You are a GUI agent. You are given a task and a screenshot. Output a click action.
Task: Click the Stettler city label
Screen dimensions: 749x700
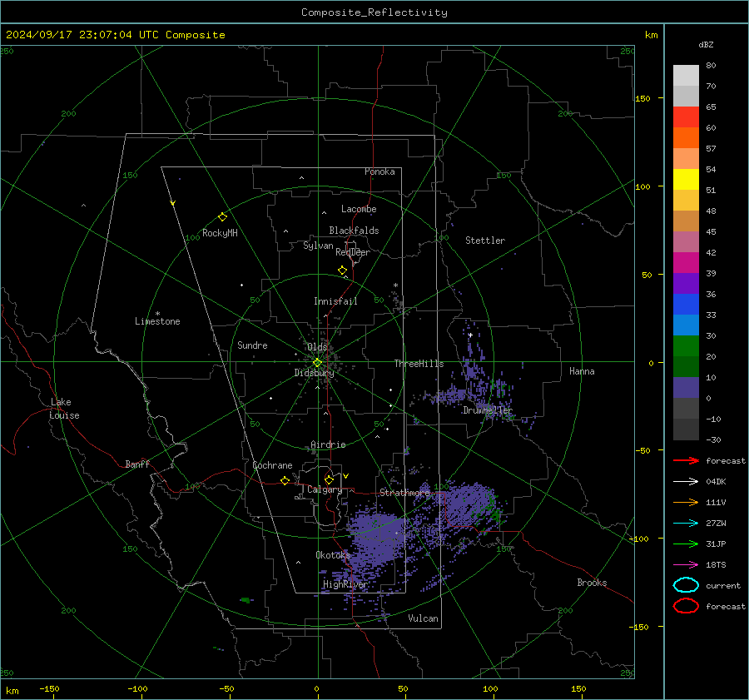[485, 241]
